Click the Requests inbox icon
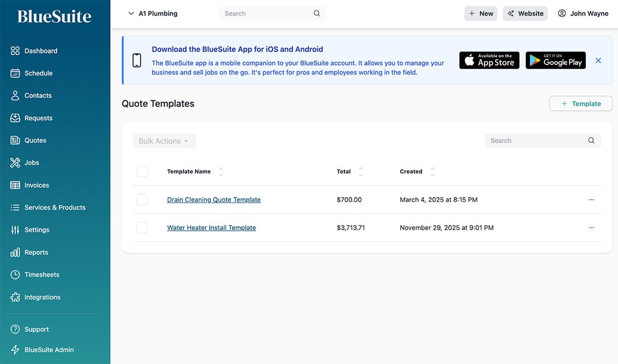 pos(15,118)
